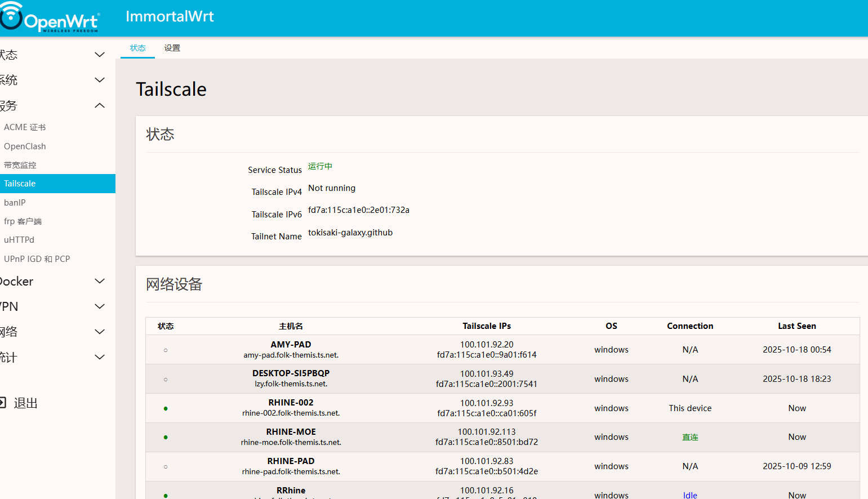
Task: Click the Not running IPv4 value
Action: pyautogui.click(x=332, y=188)
